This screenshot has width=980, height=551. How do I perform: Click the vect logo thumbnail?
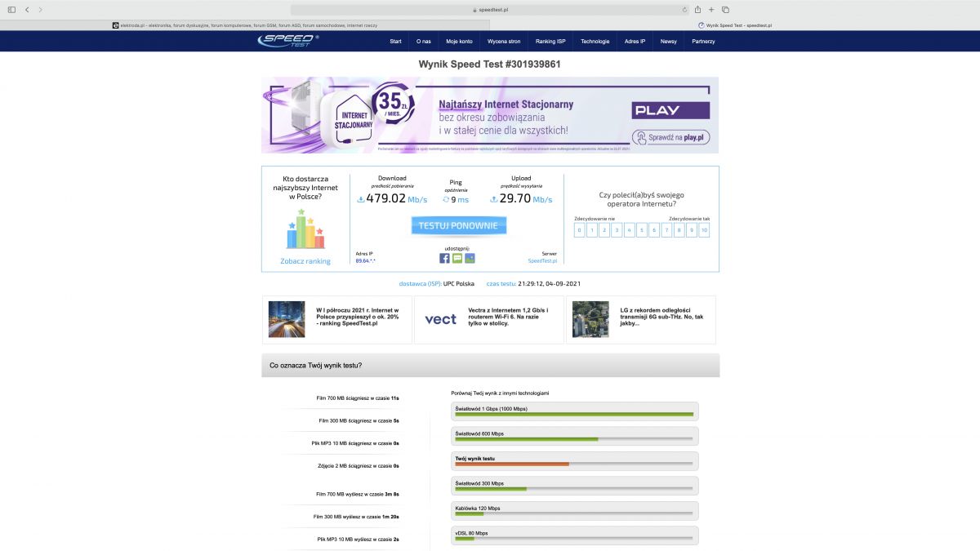coord(441,319)
